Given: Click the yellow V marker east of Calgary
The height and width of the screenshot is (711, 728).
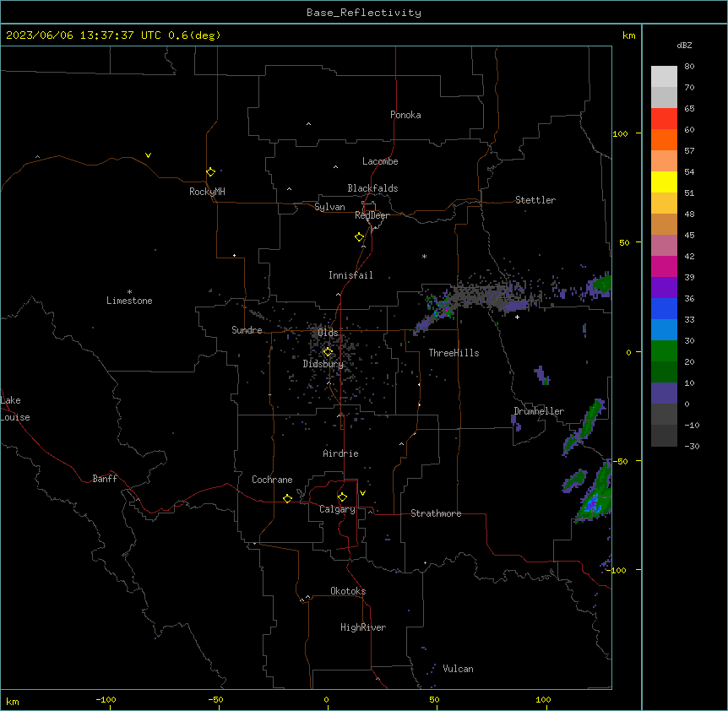Looking at the screenshot, I should pos(362,493).
